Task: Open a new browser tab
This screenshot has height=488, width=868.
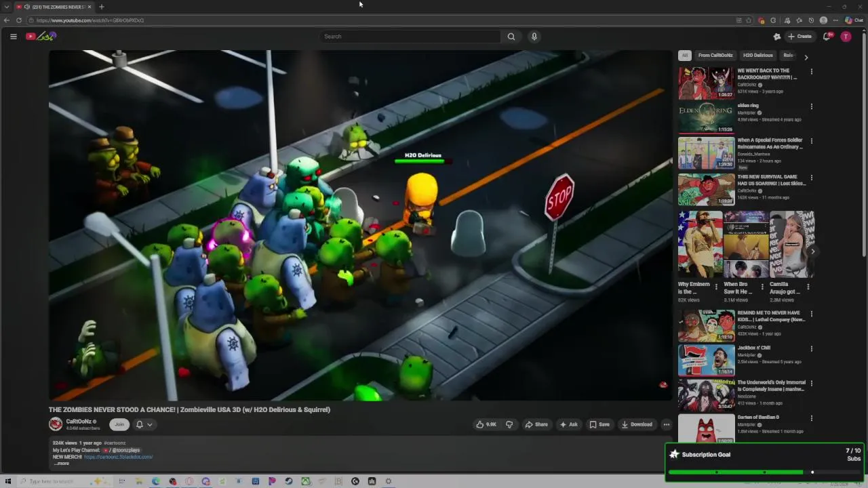Action: (101, 7)
